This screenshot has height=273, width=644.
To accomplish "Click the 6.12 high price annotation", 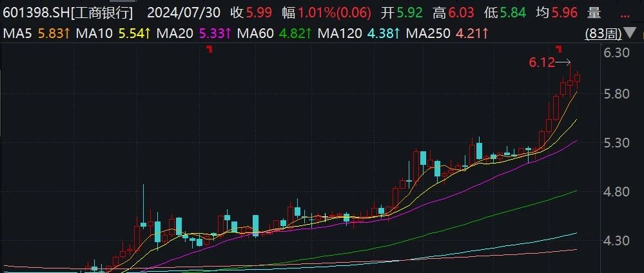I will pyautogui.click(x=542, y=63).
